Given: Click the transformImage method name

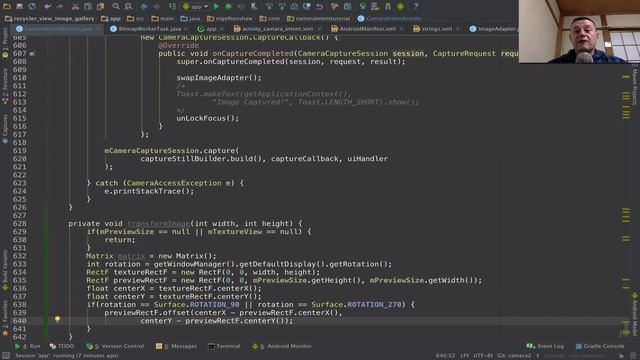Looking at the screenshot, I should [159, 224].
